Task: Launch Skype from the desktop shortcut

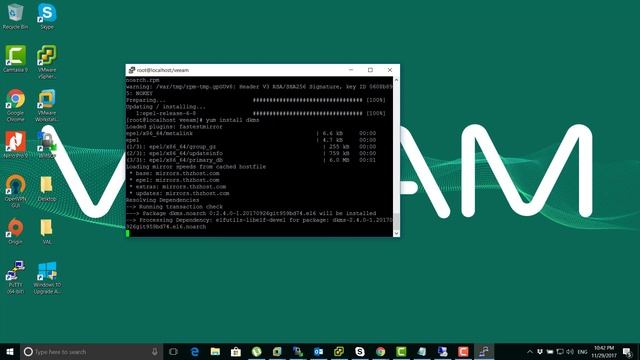Action: click(47, 16)
